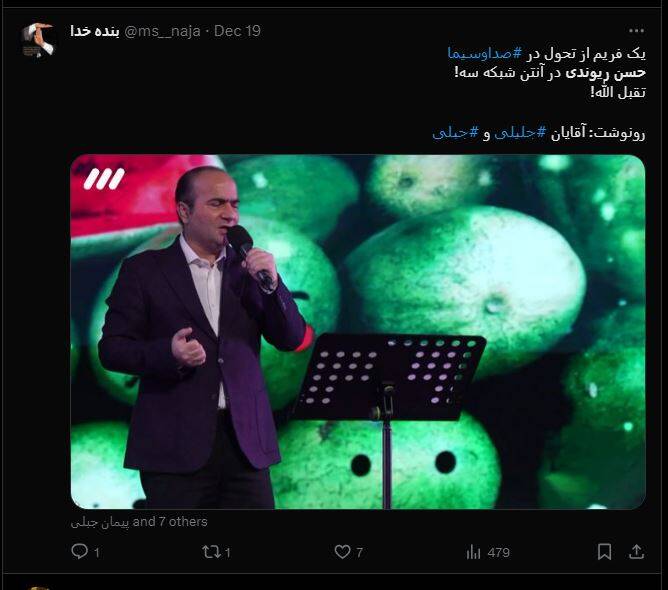668x590 pixels.
Task: Open the #جبلی hashtag
Action: [455, 133]
